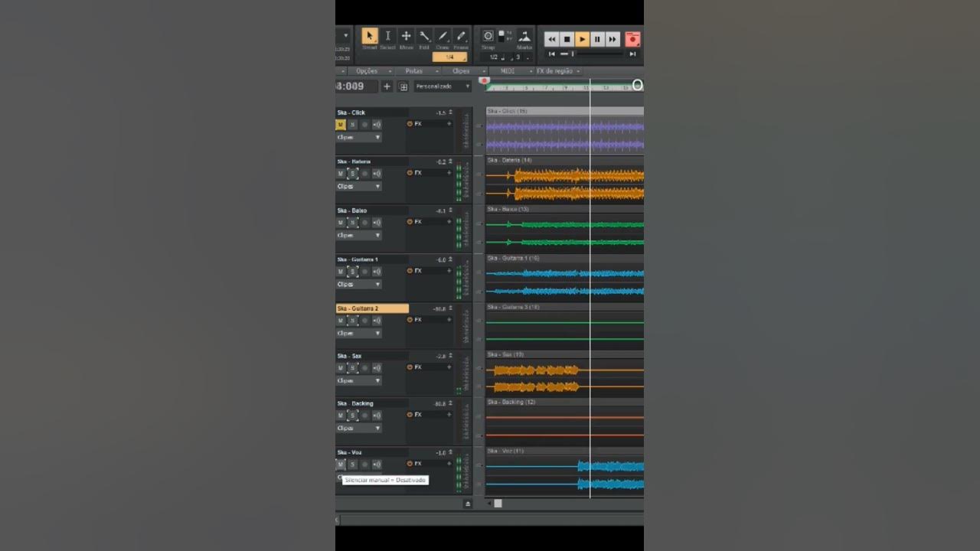Start recording with the Record button
The width and height of the screenshot is (980, 551).
(633, 39)
